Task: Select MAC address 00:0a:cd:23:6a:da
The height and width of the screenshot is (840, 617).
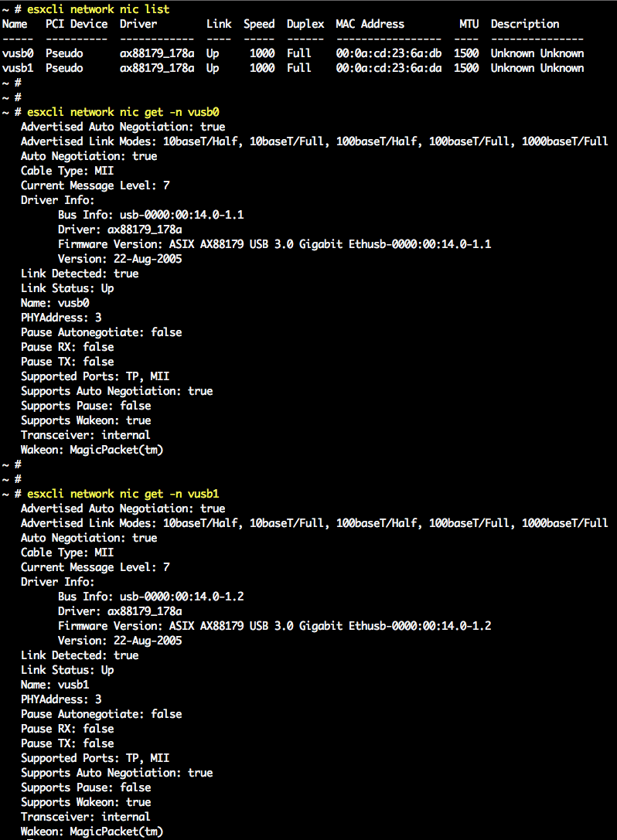Action: tap(388, 68)
